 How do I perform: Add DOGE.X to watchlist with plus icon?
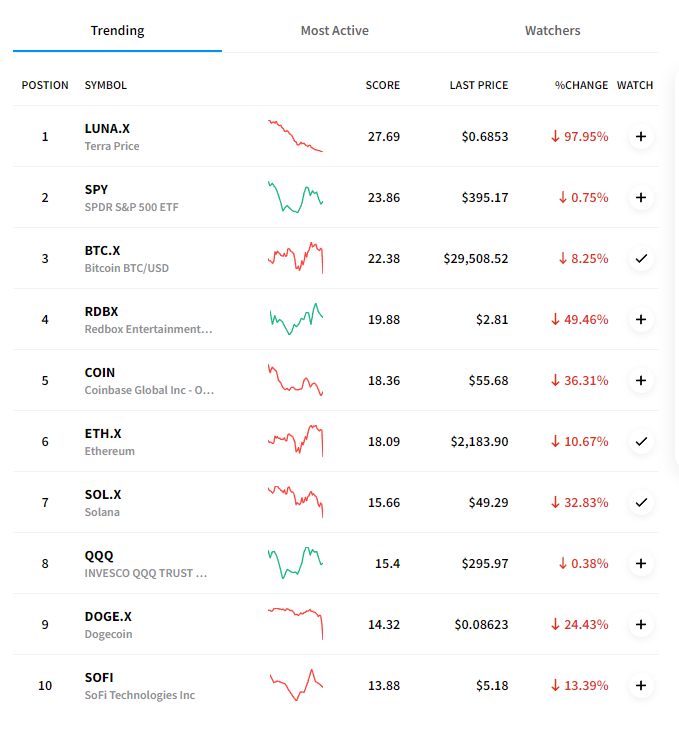pos(641,625)
